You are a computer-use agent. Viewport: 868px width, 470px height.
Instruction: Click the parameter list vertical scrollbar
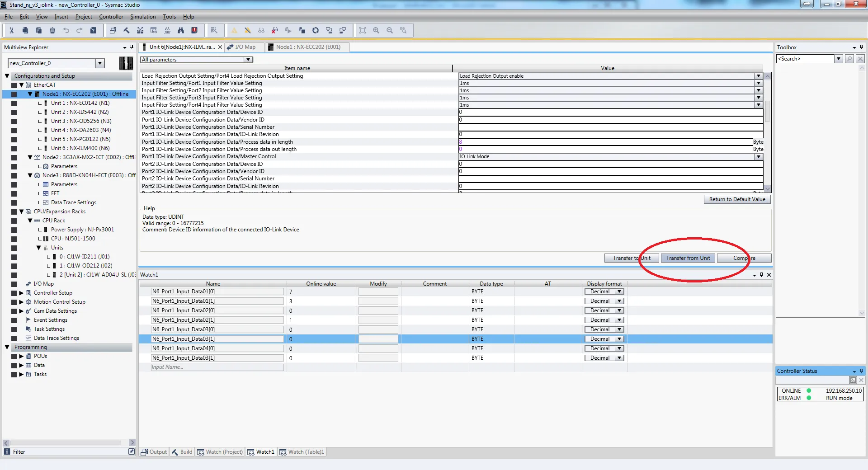click(767, 131)
